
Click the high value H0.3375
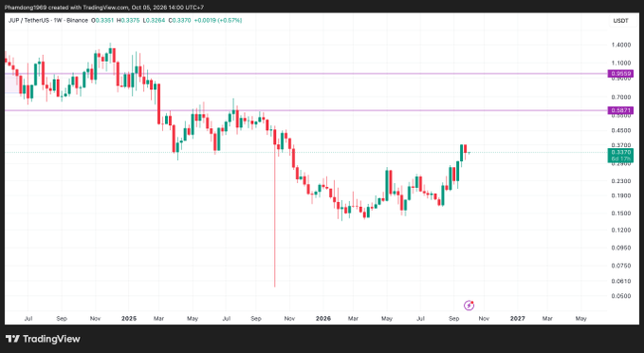[x=128, y=20]
